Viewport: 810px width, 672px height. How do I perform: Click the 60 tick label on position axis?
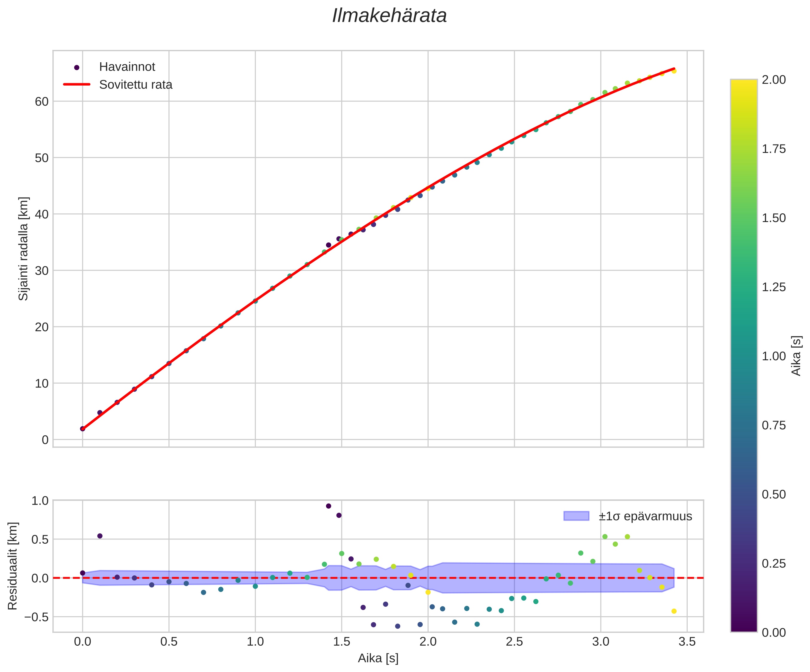coord(42,101)
